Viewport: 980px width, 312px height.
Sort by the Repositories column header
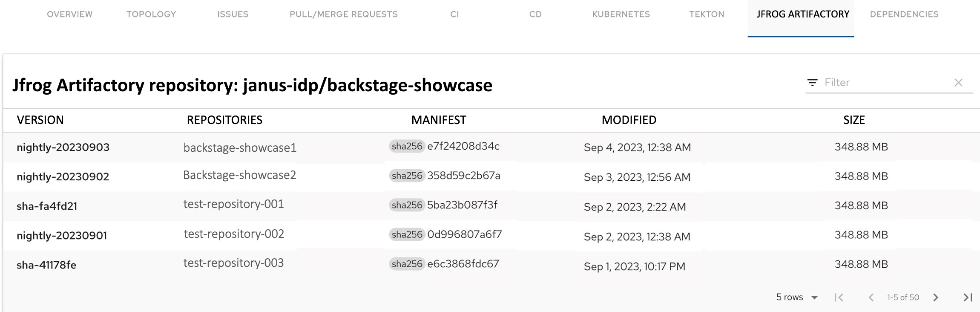[224, 120]
